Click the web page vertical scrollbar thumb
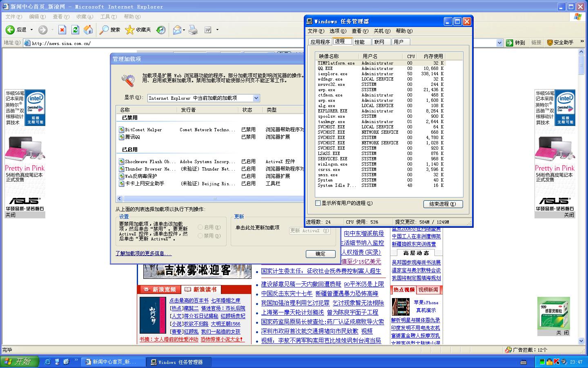 (581, 64)
